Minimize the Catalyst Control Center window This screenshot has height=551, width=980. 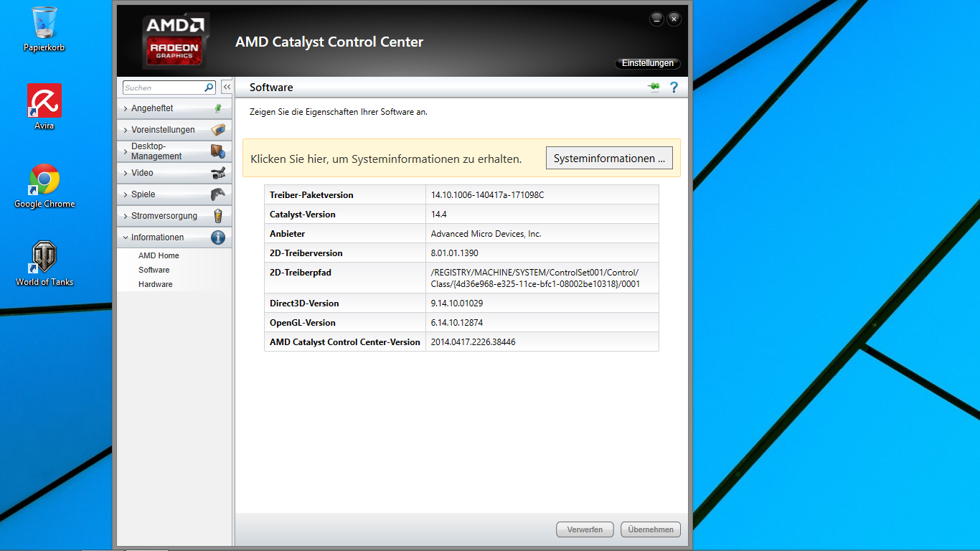[x=656, y=19]
